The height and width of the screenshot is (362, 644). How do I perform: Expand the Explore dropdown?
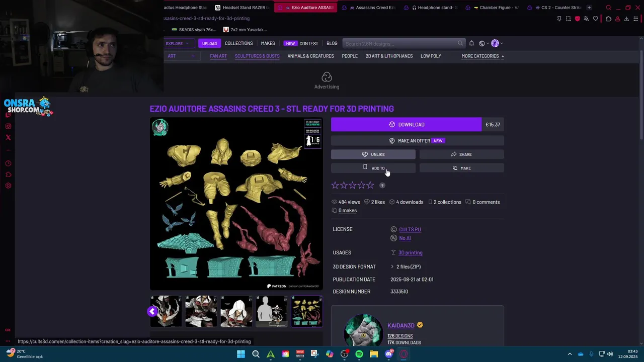click(178, 43)
